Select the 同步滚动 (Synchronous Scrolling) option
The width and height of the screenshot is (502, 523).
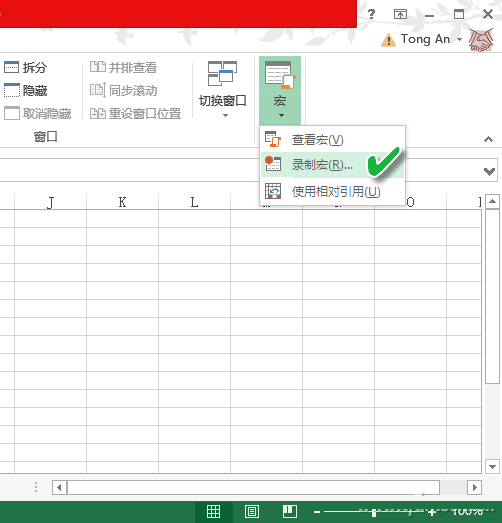123,90
